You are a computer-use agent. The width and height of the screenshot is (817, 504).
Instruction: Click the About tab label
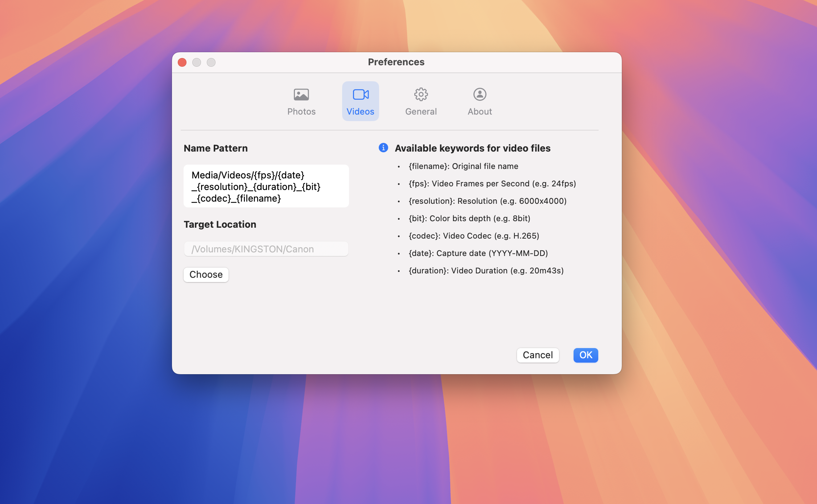click(480, 112)
